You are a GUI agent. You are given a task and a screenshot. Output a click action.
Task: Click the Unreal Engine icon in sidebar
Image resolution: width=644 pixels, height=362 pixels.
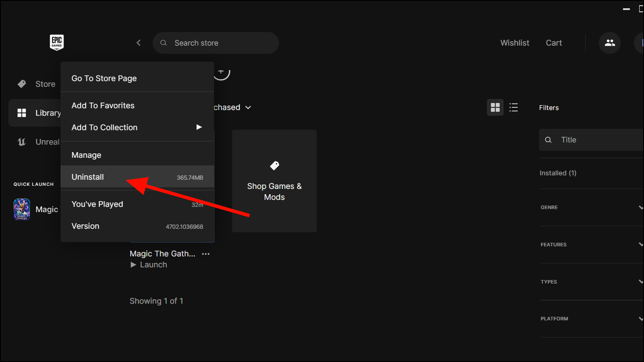pos(21,142)
